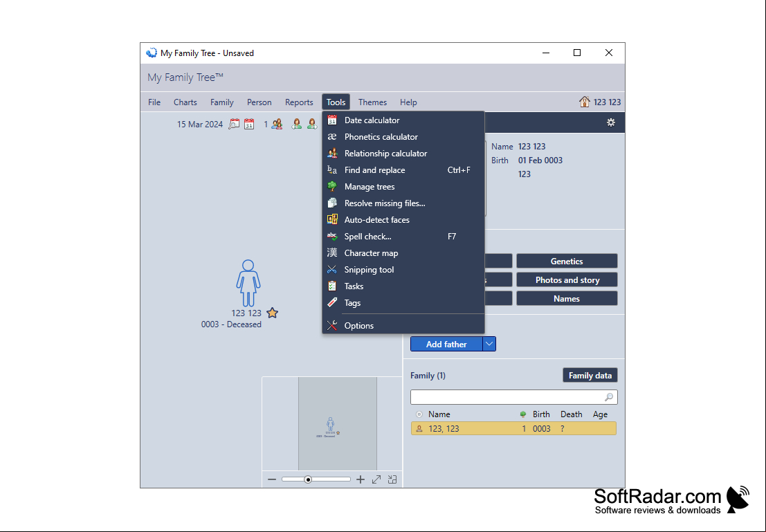Click the search magnifier in family filter
This screenshot has height=532, width=766.
[x=609, y=397]
